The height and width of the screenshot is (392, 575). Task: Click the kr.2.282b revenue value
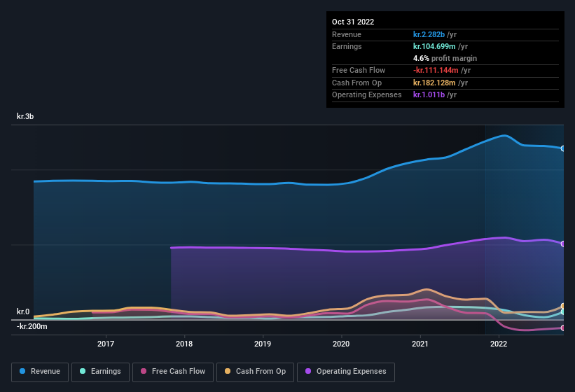coord(429,34)
